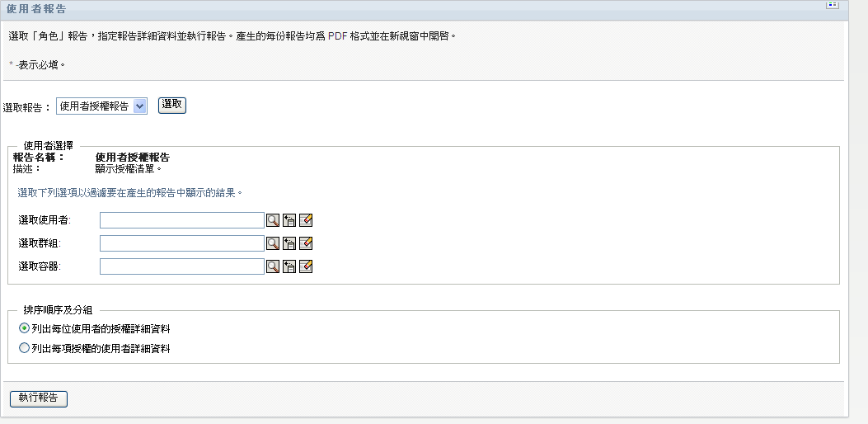Select 列出每位使用者的授權詳細資料 radio button
868x424 pixels.
[24, 328]
